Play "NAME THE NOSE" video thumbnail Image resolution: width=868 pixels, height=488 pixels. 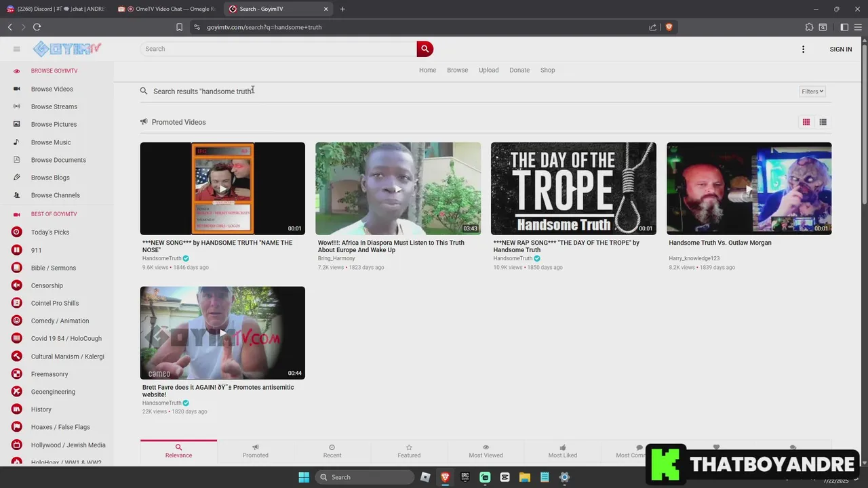pos(222,188)
